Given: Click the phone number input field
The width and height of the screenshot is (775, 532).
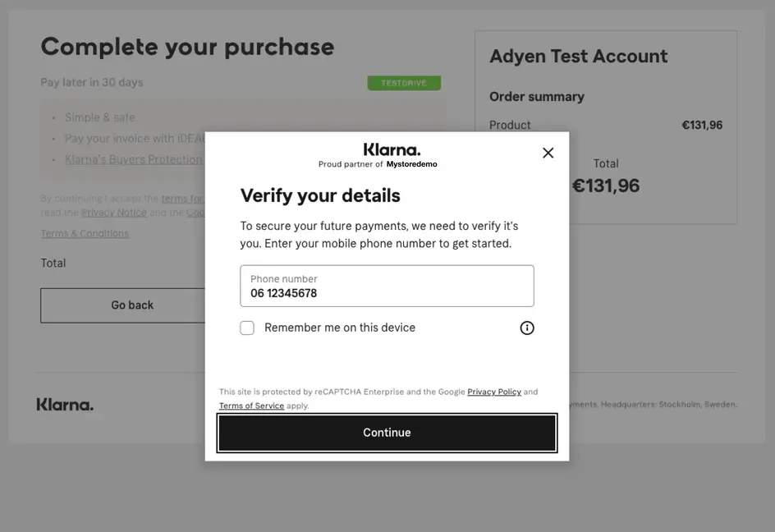Looking at the screenshot, I should coord(387,286).
